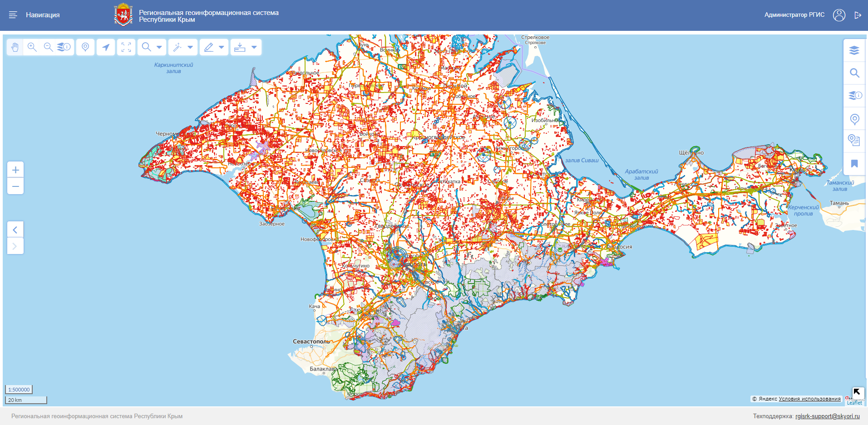Open the bookmarks panel in the right sidebar
This screenshot has width=868, height=425.
click(854, 164)
